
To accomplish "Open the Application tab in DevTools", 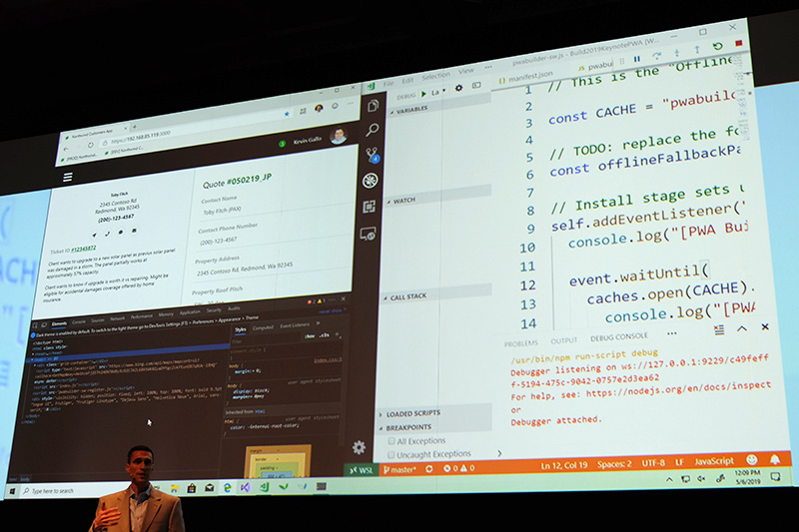I will point(190,312).
